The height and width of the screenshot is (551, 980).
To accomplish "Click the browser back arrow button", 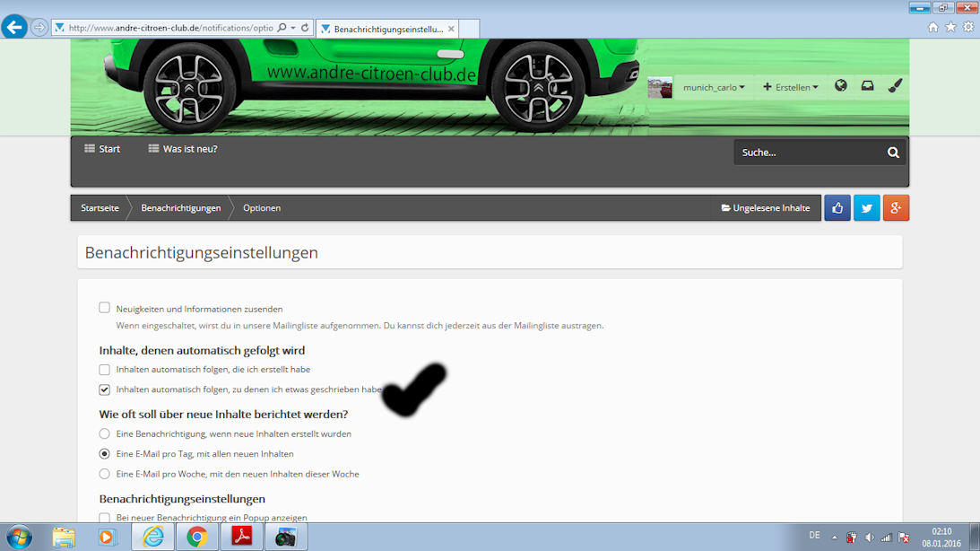I will pyautogui.click(x=14, y=27).
